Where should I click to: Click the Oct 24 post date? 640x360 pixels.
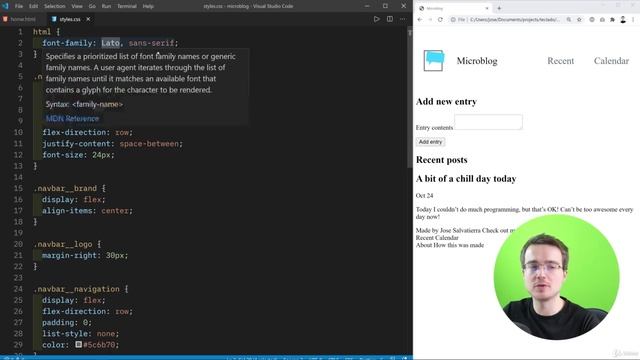click(424, 196)
